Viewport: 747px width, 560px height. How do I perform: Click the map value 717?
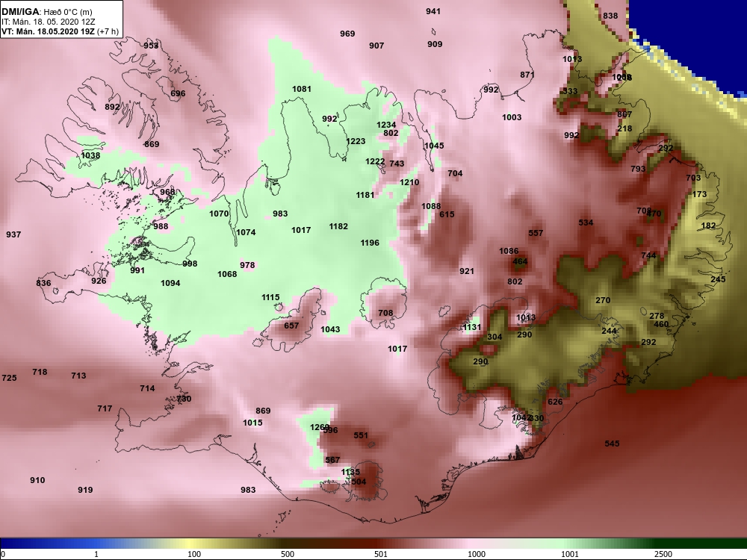pyautogui.click(x=105, y=408)
